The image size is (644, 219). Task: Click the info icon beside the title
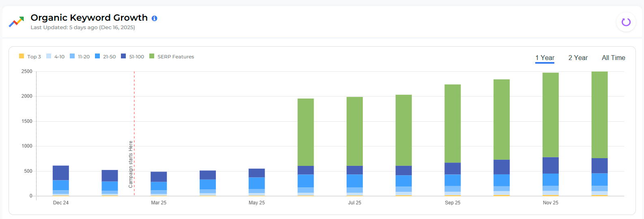[154, 18]
